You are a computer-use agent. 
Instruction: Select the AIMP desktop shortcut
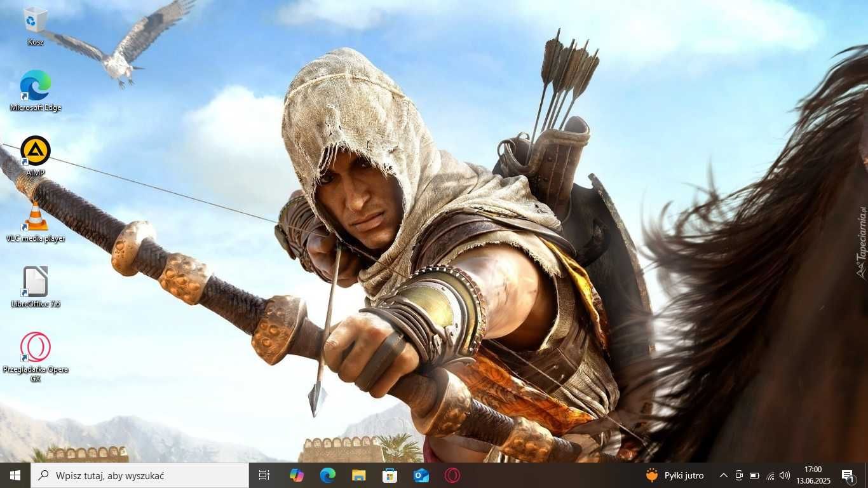pos(36,156)
